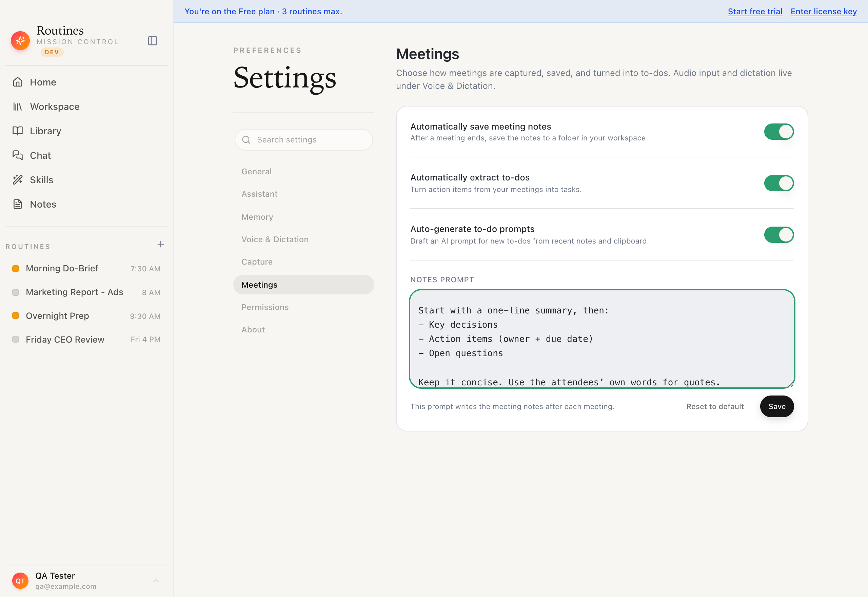Click the Routines app logo icon
The width and height of the screenshot is (868, 597).
pyautogui.click(x=20, y=40)
